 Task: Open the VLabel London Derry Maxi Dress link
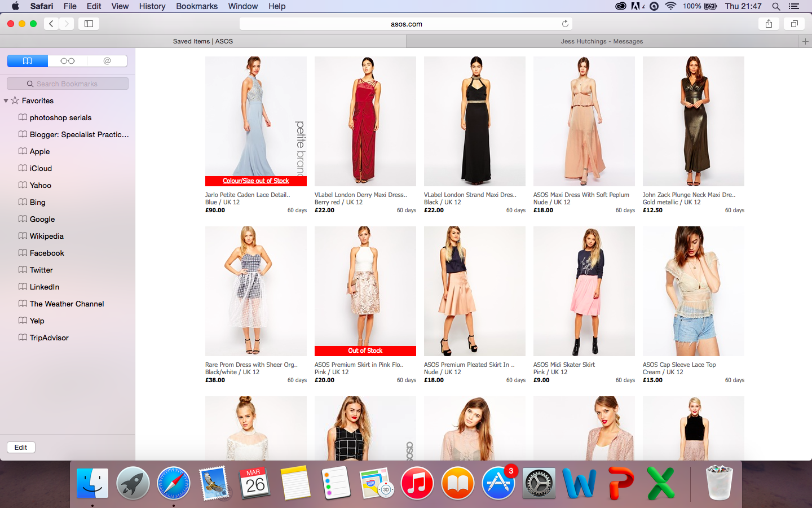(x=361, y=195)
